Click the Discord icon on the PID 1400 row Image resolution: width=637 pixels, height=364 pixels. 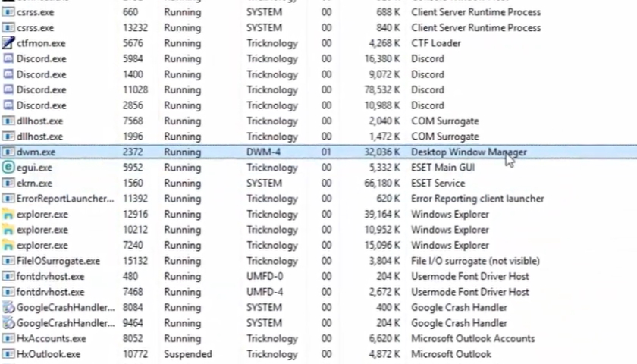click(x=8, y=74)
